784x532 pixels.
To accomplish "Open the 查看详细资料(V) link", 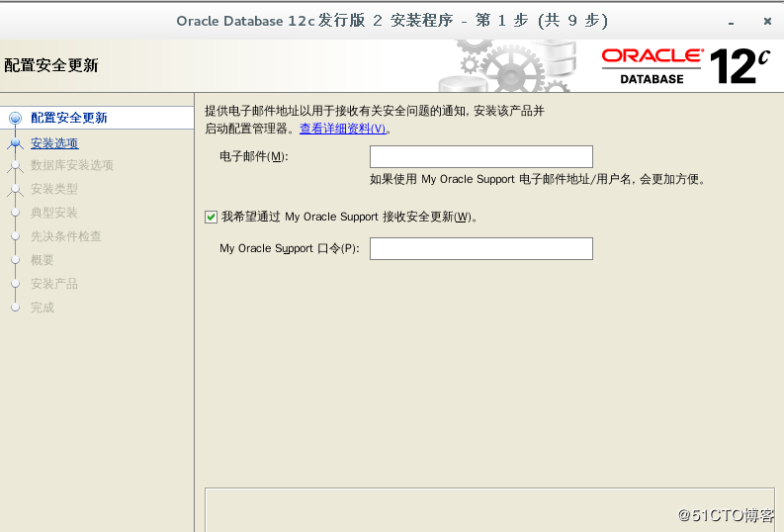I will (343, 129).
